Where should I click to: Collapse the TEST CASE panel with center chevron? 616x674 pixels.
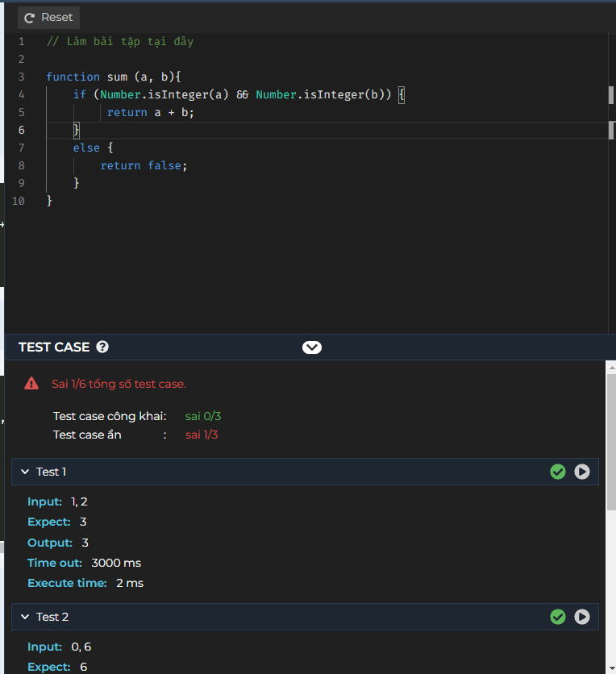312,347
